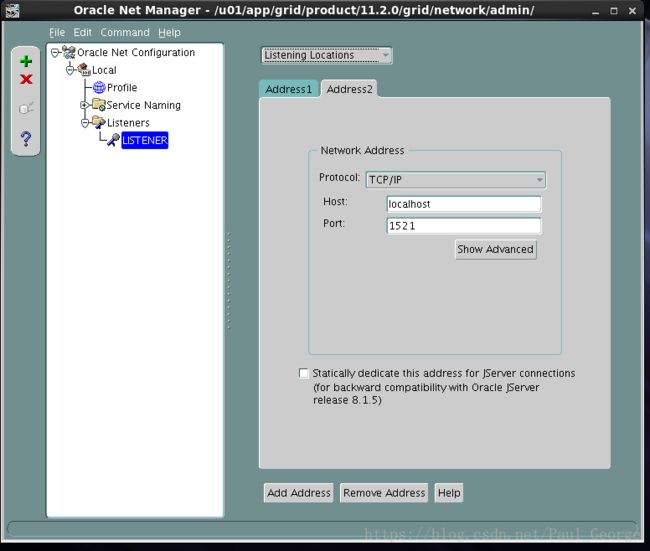This screenshot has height=551, width=650.
Task: Click the red X delete icon
Action: coord(26,79)
